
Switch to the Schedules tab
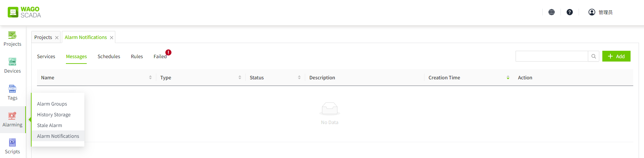109,56
